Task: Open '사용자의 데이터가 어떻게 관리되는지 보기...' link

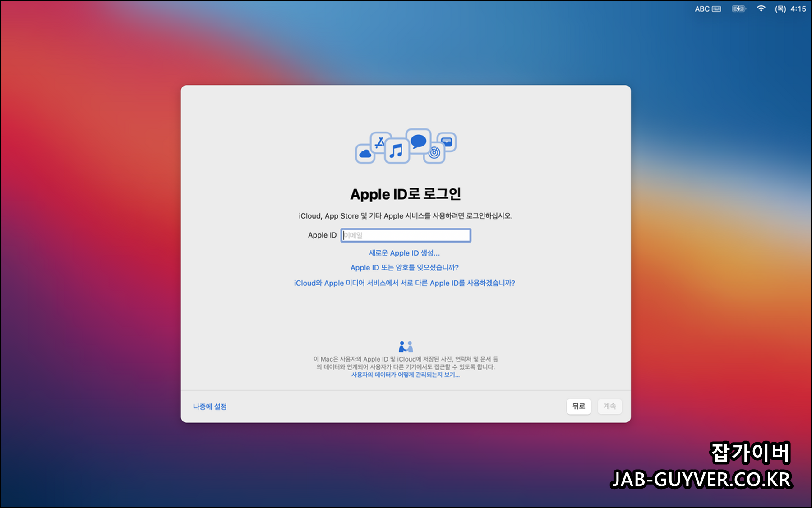Action: coord(406,375)
